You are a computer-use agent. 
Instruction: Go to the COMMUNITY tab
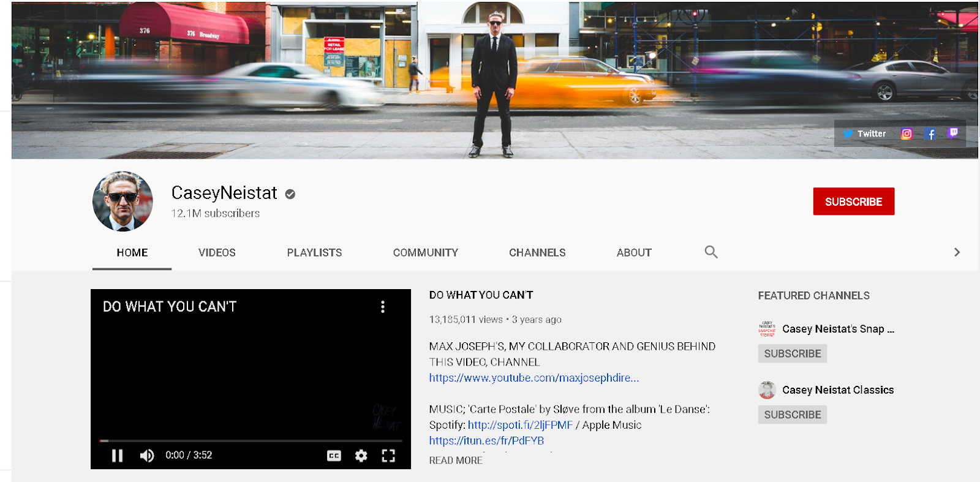426,252
